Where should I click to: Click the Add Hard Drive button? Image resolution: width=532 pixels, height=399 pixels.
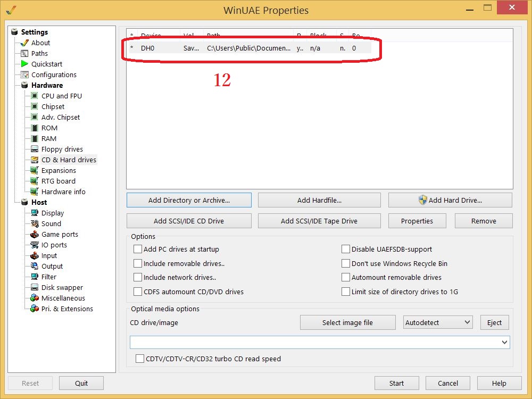pos(450,200)
